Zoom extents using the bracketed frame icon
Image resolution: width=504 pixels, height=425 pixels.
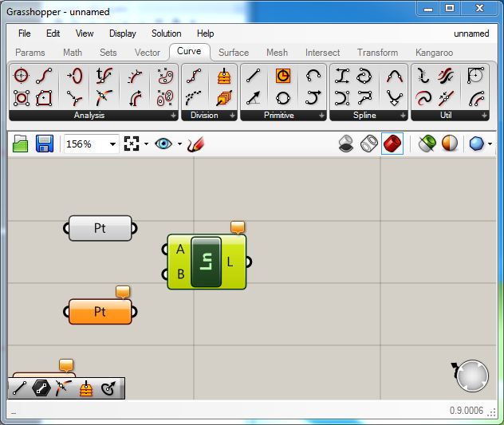pyautogui.click(x=132, y=144)
